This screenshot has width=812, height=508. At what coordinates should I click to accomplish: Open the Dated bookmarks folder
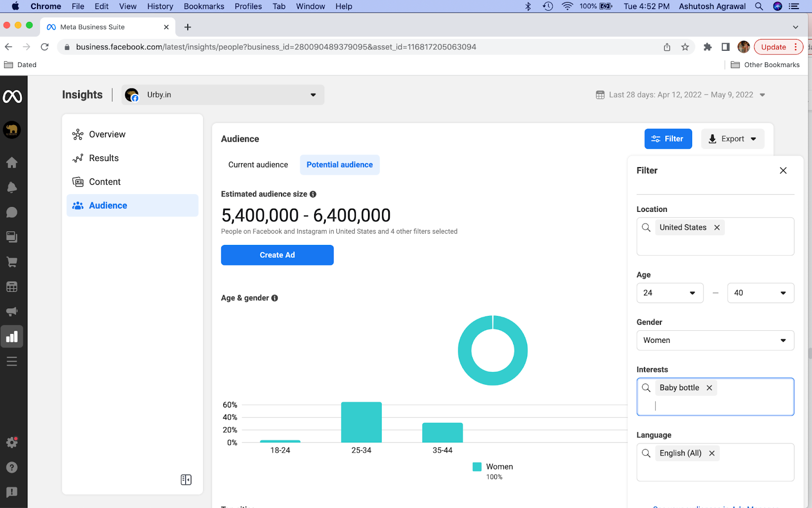pos(20,65)
